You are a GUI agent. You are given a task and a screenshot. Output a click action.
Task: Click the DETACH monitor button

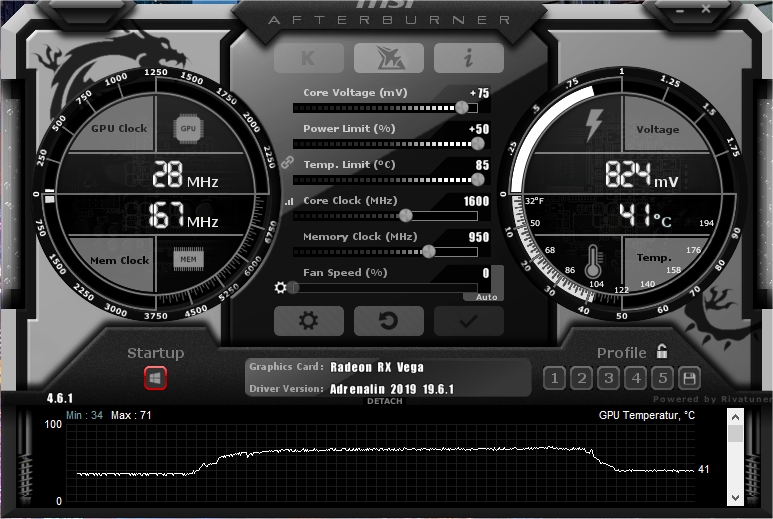click(385, 401)
